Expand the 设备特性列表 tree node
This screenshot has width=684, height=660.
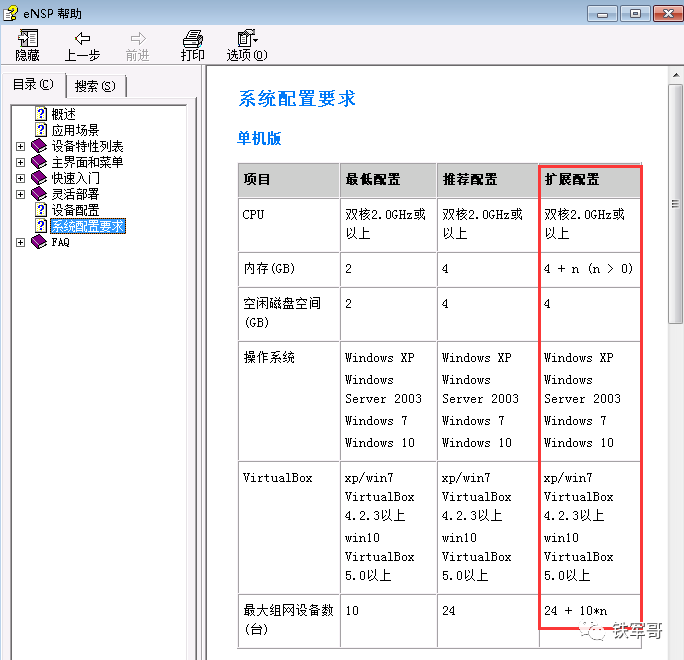tap(21, 146)
